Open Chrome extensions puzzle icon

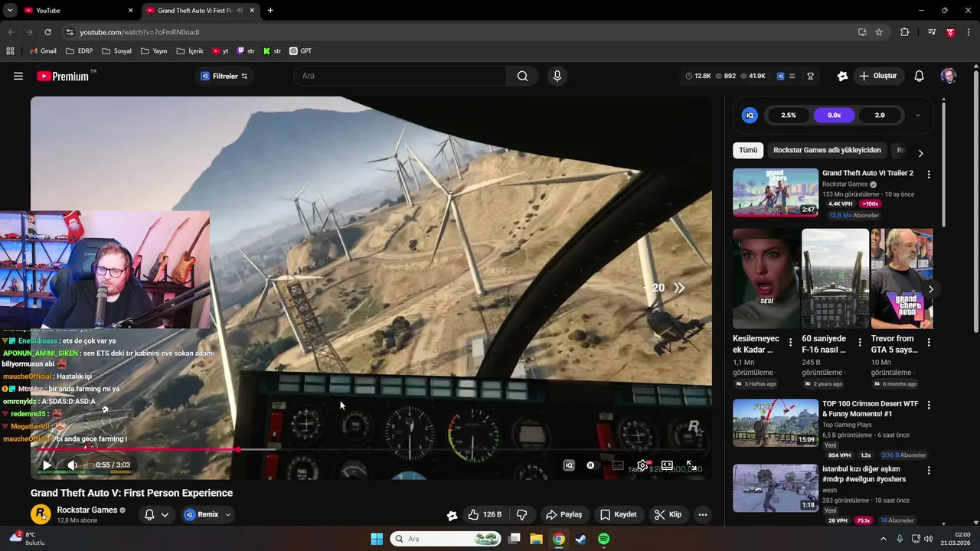coord(904,32)
